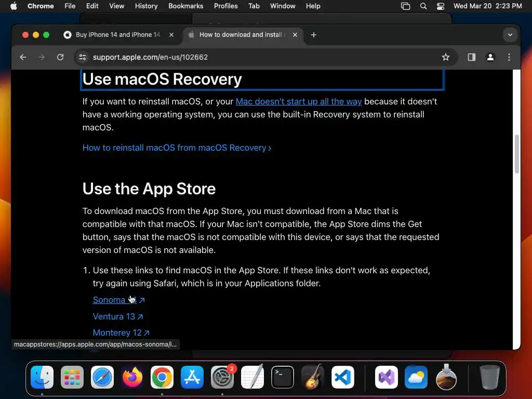The image size is (532, 399).
Task: Open the View menu
Action: pyautogui.click(x=116, y=6)
